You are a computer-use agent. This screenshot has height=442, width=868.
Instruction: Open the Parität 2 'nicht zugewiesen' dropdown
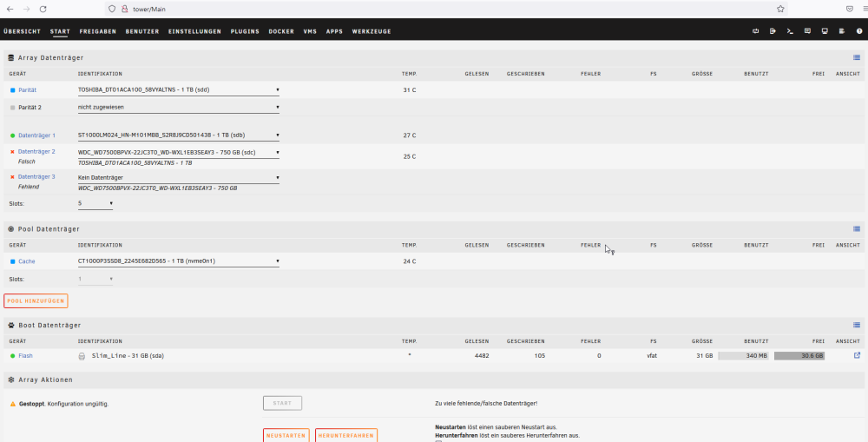pos(178,108)
